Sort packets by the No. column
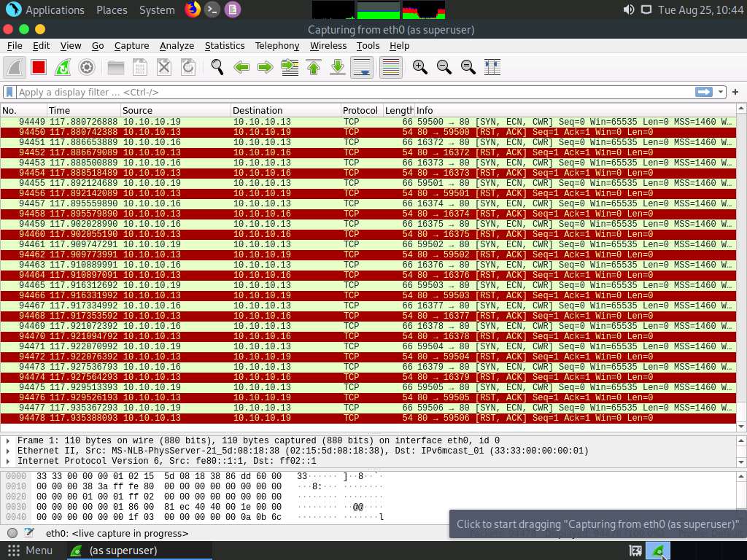 [23, 111]
